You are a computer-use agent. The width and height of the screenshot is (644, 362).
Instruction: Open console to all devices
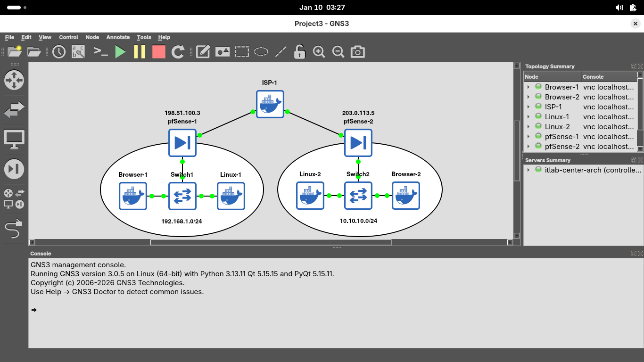100,52
